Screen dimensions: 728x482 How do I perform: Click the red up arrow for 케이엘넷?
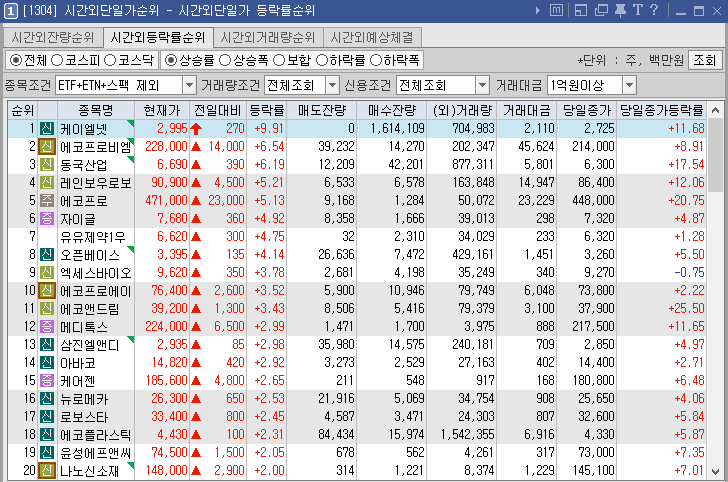(x=196, y=129)
